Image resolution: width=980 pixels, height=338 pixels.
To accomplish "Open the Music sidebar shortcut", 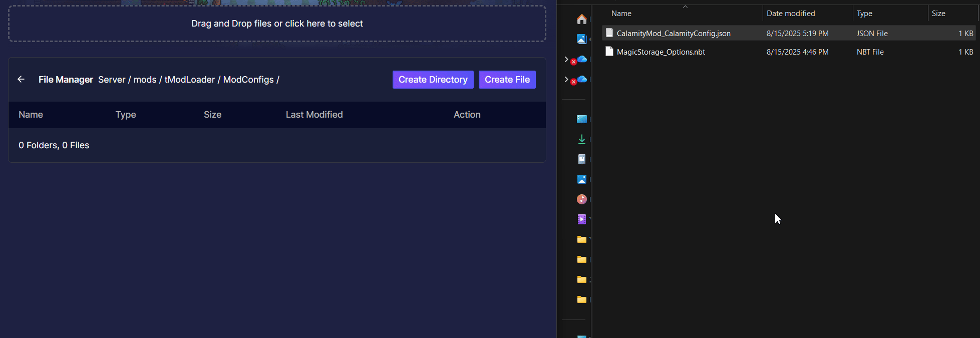I will pos(581,199).
